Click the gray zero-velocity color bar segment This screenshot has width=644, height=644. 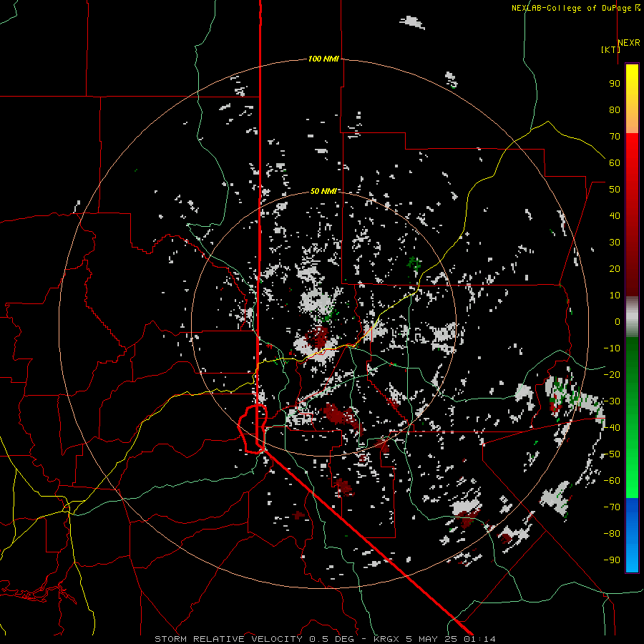632,316
